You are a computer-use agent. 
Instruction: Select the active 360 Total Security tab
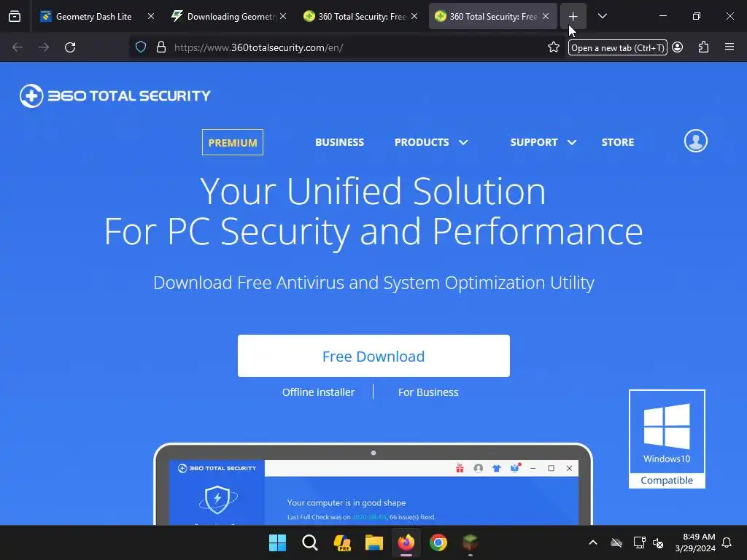tap(492, 16)
